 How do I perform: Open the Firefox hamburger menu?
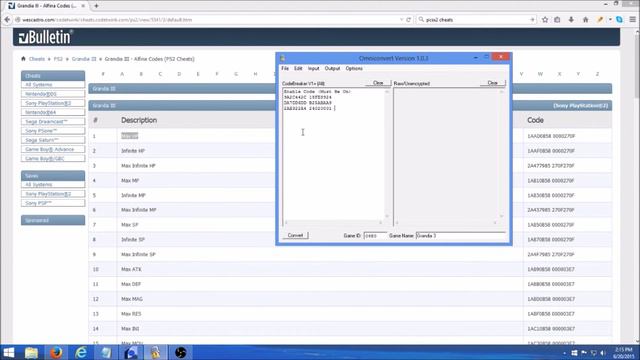tap(633, 20)
